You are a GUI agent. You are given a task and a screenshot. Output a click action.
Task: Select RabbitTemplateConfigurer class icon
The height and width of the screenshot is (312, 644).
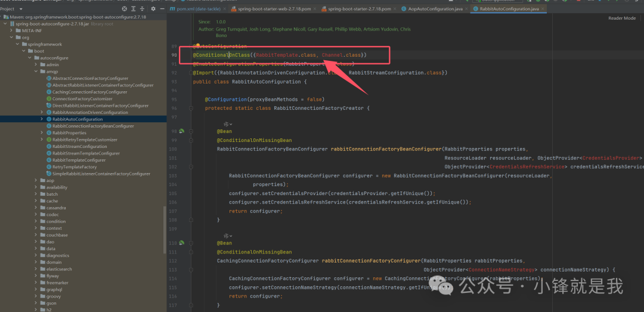tap(49, 160)
